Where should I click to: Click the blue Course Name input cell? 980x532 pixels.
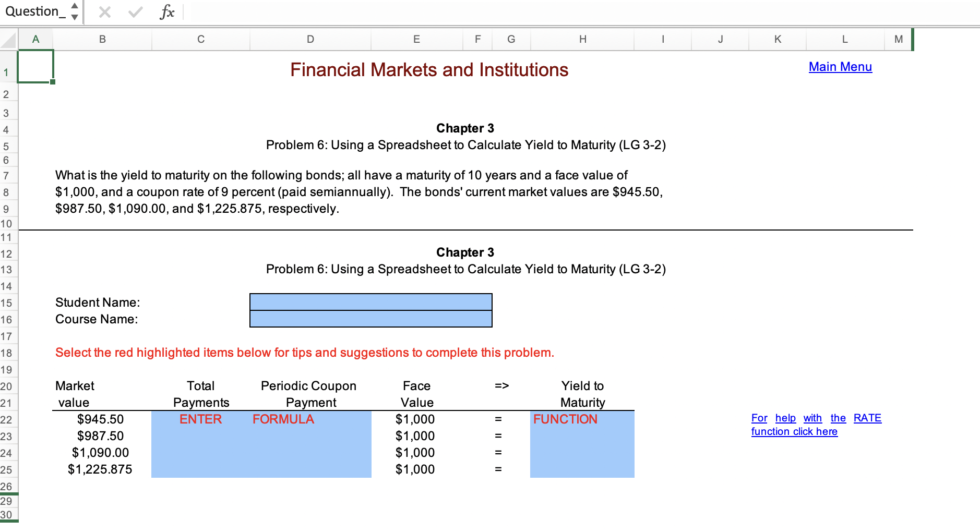tap(371, 319)
